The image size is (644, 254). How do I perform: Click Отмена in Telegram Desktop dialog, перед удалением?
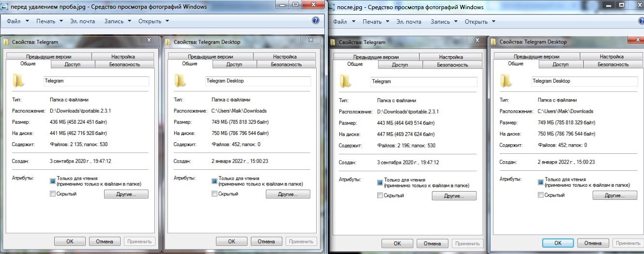(x=266, y=241)
